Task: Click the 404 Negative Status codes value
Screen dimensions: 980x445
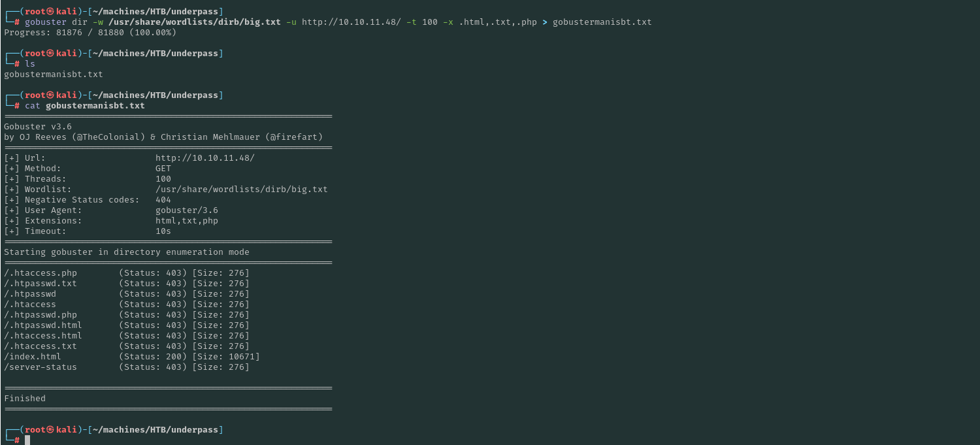Action: pos(163,200)
